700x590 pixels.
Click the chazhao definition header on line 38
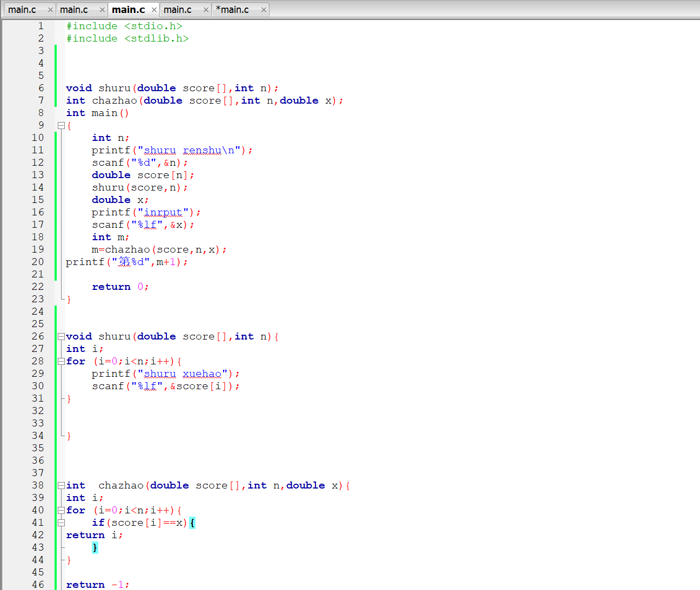click(x=208, y=485)
